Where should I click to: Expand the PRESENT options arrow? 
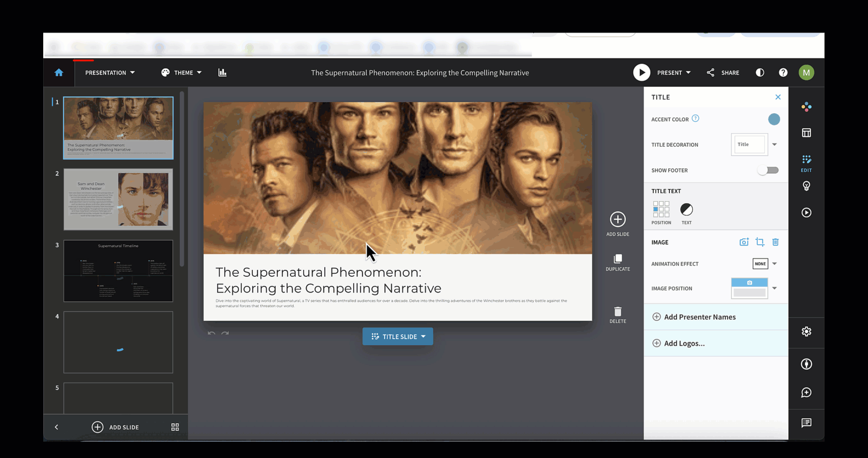click(688, 73)
